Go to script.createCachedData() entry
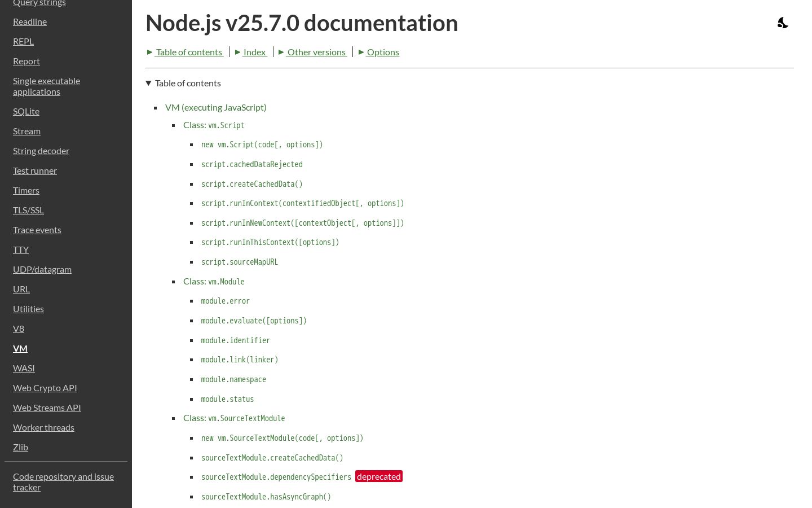The height and width of the screenshot is (508, 812). point(252,184)
